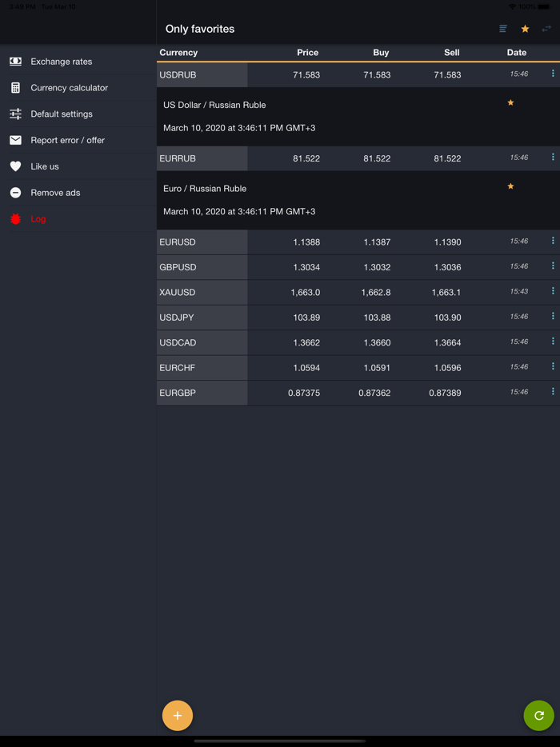
Task: Open the three-dot menu for XAUUSD
Action: tap(553, 292)
